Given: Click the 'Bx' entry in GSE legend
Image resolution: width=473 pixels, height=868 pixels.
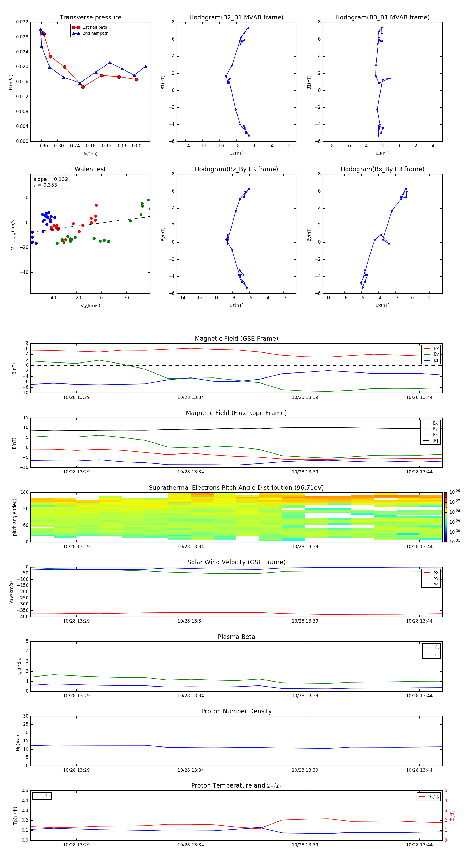Looking at the screenshot, I should pos(431,349).
